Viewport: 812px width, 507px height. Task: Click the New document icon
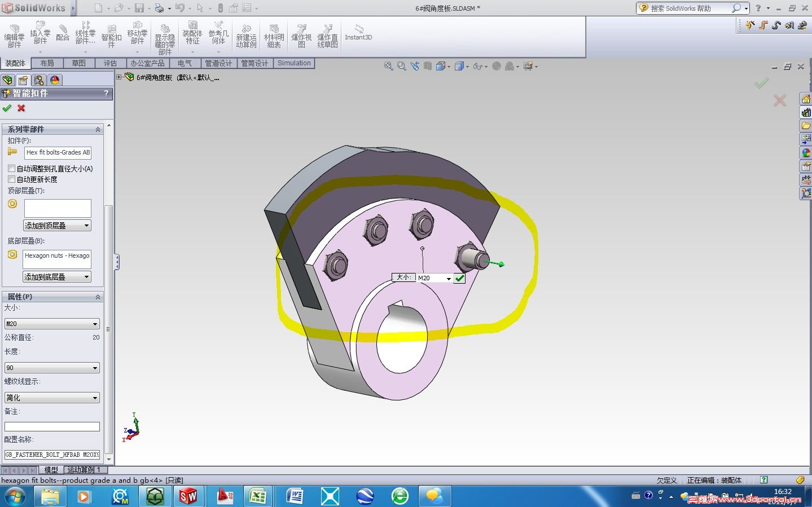pyautogui.click(x=98, y=8)
